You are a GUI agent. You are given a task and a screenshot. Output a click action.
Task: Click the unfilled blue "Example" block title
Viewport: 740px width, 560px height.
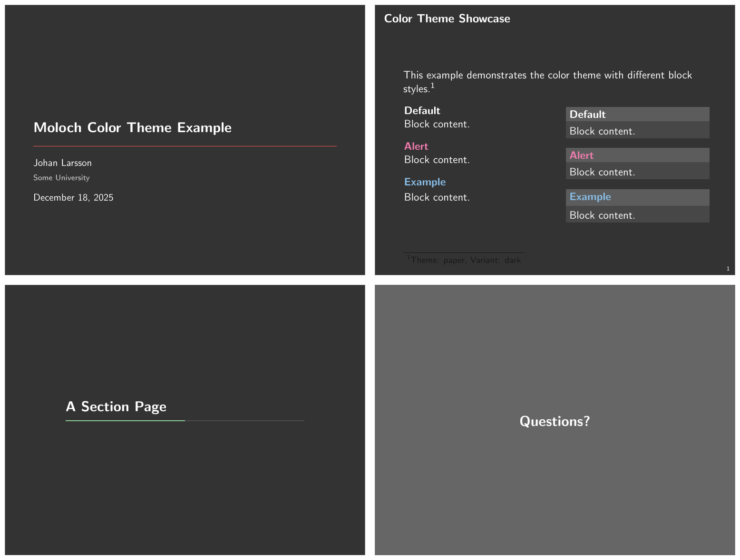pos(425,182)
